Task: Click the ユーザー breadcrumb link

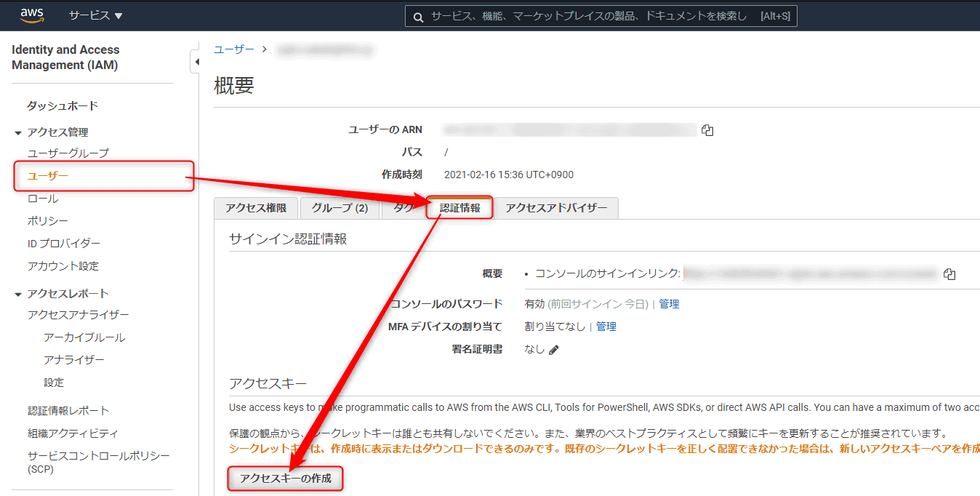Action: pos(234,49)
